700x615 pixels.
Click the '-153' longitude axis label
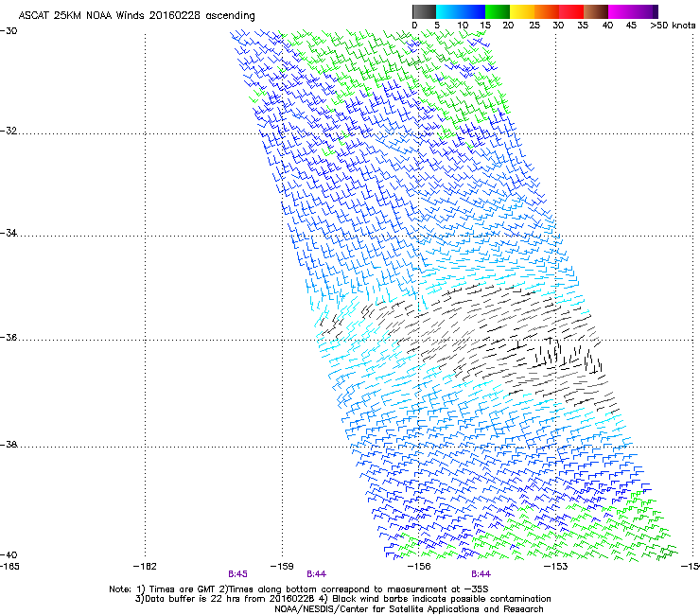pyautogui.click(x=556, y=567)
